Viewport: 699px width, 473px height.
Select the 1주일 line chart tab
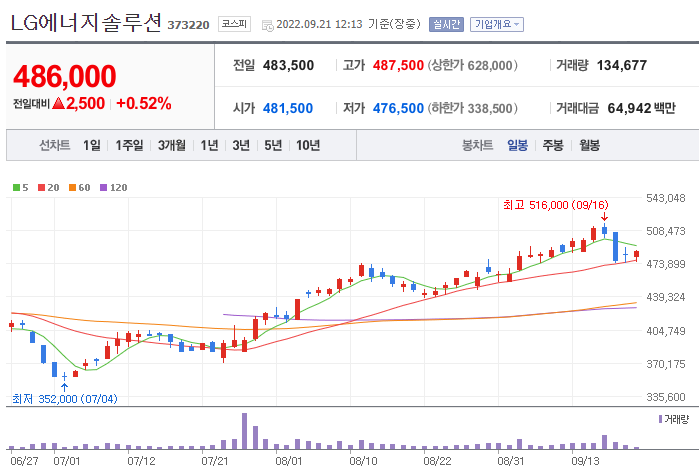pyautogui.click(x=129, y=145)
